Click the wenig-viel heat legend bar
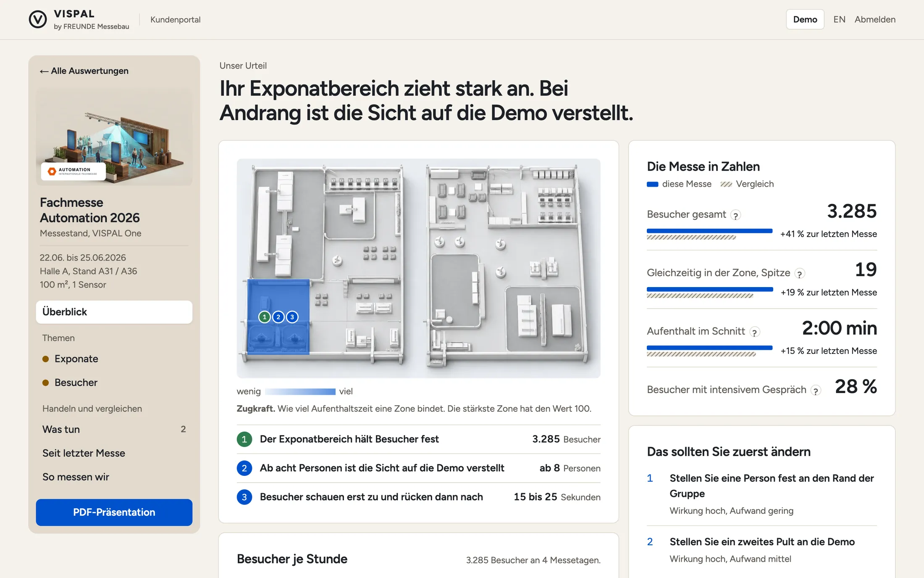 tap(300, 391)
